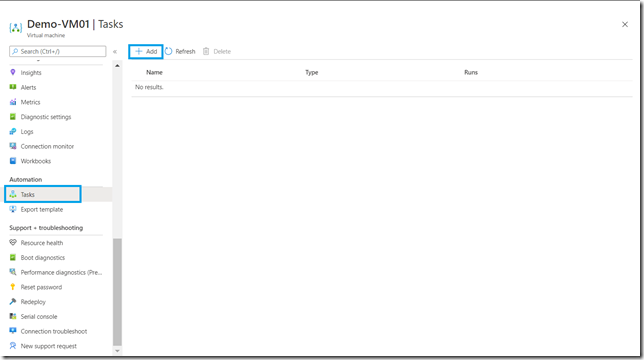Click the Logs icon
The width and height of the screenshot is (644, 360).
click(13, 131)
